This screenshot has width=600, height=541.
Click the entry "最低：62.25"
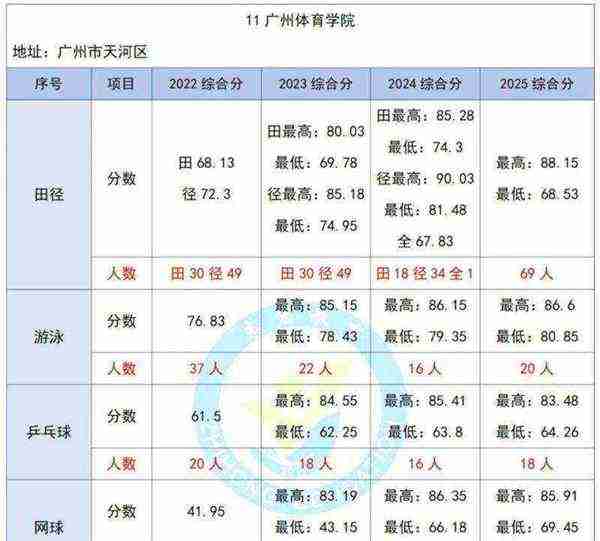316,432
